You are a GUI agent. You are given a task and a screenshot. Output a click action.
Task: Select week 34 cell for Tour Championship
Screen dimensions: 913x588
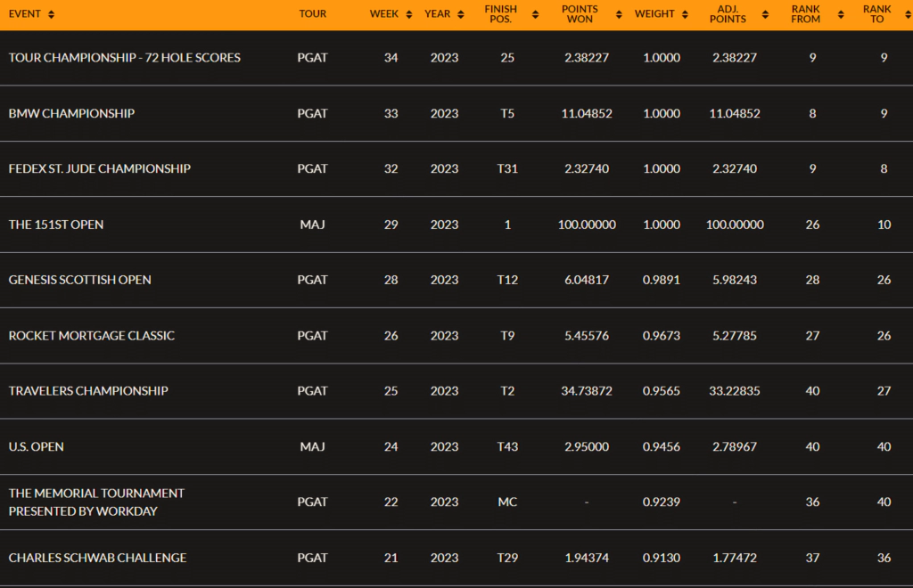pos(391,58)
